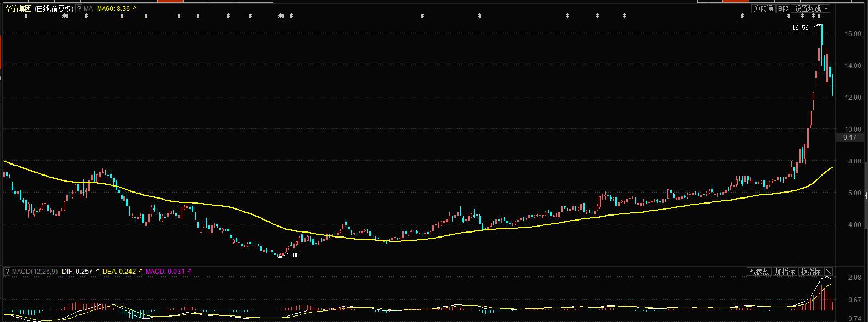
Task: Open the 设置均线 dropdown
Action: tap(811, 9)
